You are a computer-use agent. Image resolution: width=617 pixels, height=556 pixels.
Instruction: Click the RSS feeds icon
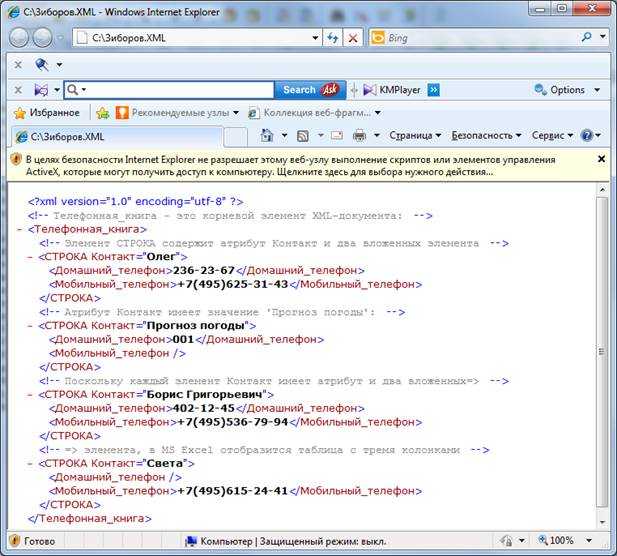pyautogui.click(x=303, y=136)
